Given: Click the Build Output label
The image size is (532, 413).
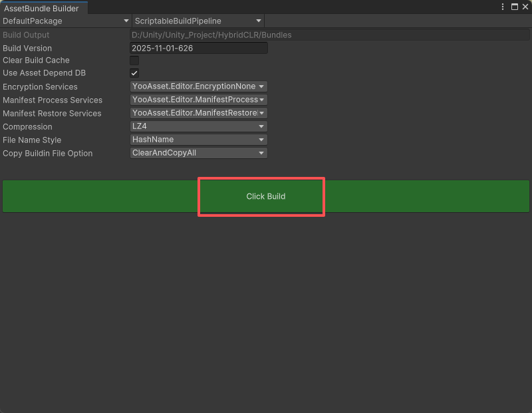Looking at the screenshot, I should click(26, 35).
